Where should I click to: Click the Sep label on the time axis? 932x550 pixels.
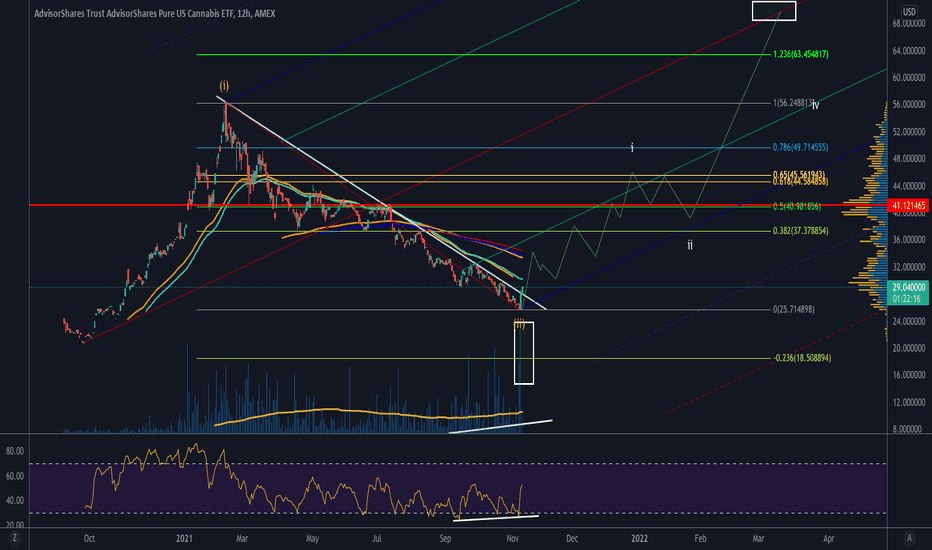445,539
